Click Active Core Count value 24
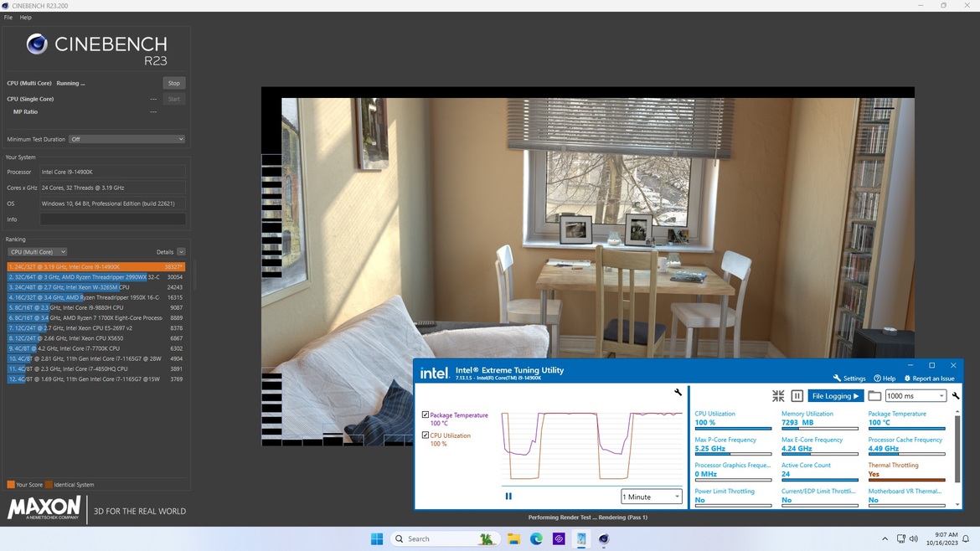 click(x=786, y=474)
